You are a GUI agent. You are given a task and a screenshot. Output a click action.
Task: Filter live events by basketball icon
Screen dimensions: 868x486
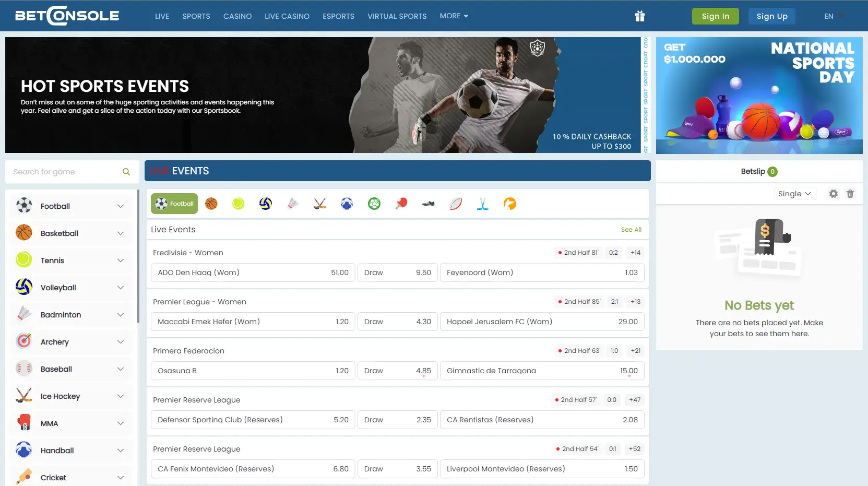click(211, 204)
